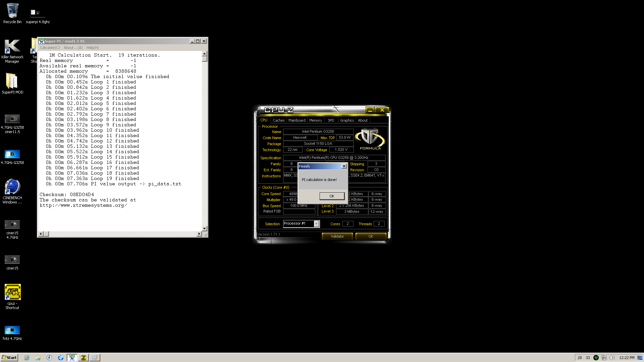Viewport: 644px width, 362px height.
Task: Click the taskbar clock showing 12:22 PM
Action: [x=627, y=358]
